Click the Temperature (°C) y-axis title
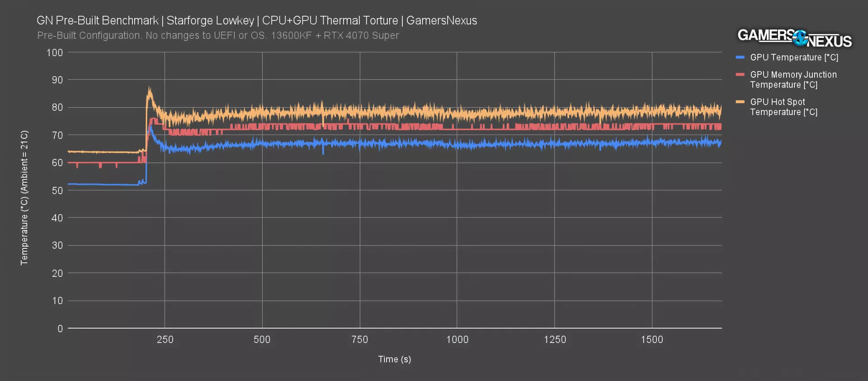The width and height of the screenshot is (868, 381). pyautogui.click(x=24, y=198)
